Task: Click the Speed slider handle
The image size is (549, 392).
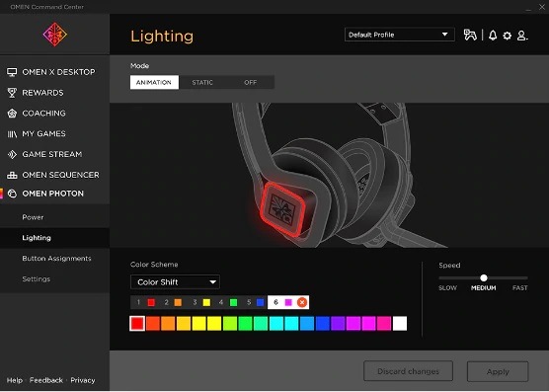Action: 484,277
